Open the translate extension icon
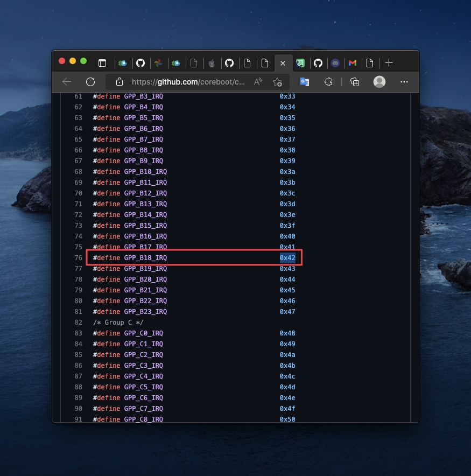Screen dimensions: 471x476 pyautogui.click(x=305, y=82)
